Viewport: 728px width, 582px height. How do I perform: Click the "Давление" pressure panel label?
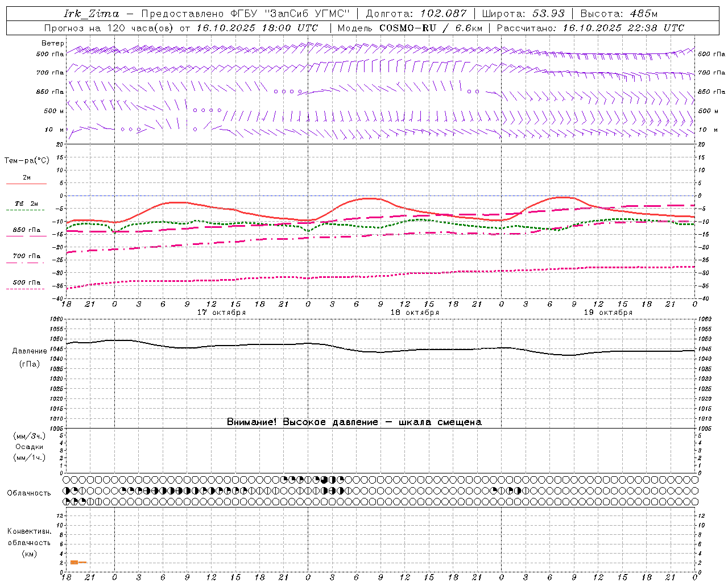coord(30,351)
